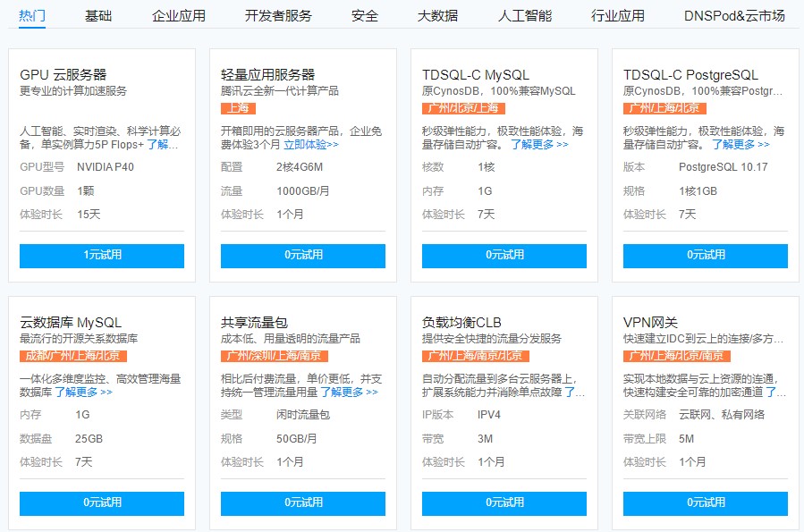Click the 广州/北京/上海 region tag

[463, 108]
